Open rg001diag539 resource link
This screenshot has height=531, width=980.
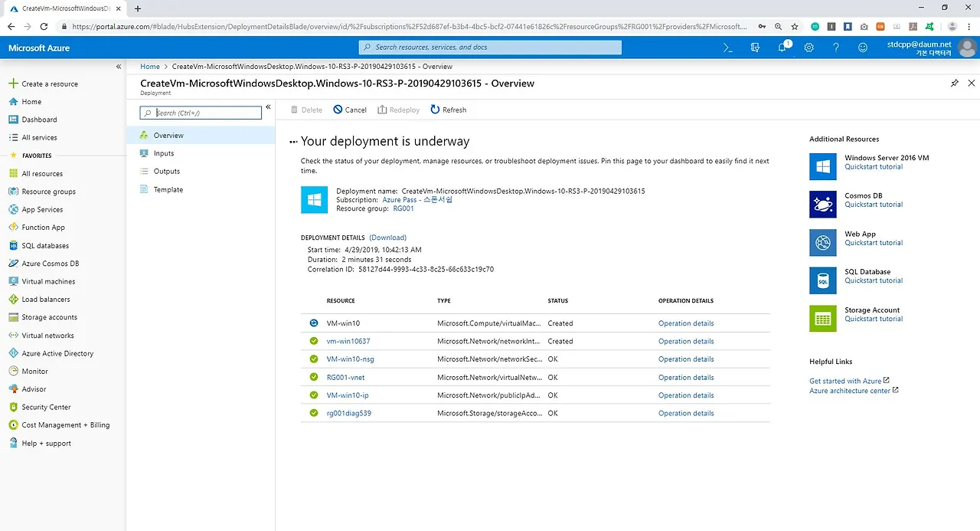pos(349,413)
